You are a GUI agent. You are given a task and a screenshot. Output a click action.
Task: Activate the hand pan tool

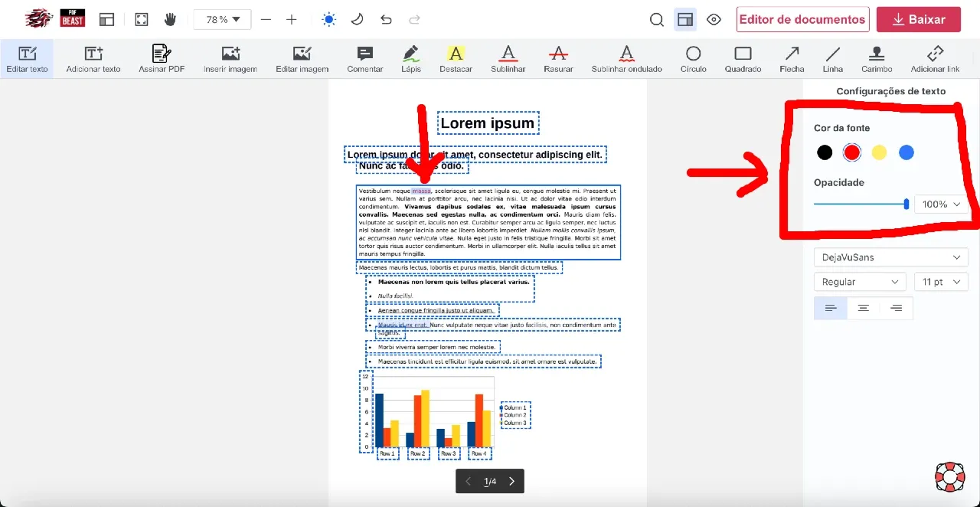pyautogui.click(x=170, y=20)
